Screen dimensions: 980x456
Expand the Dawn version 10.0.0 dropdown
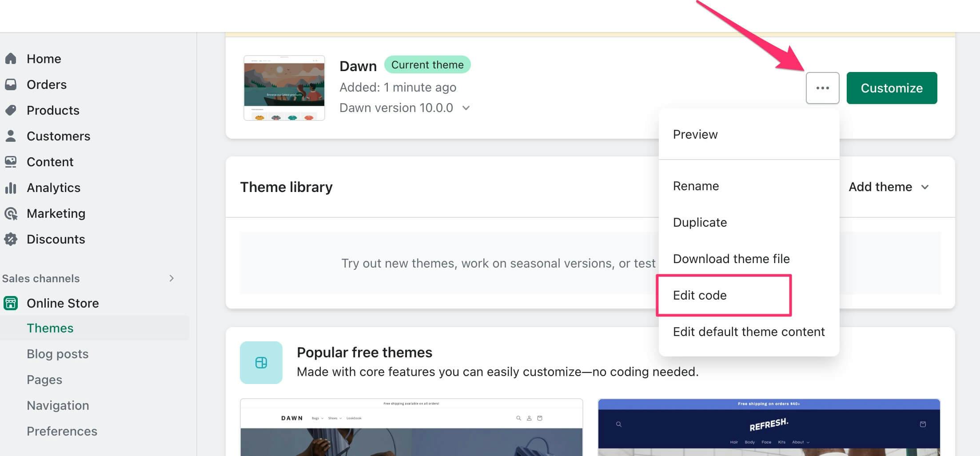[466, 108]
